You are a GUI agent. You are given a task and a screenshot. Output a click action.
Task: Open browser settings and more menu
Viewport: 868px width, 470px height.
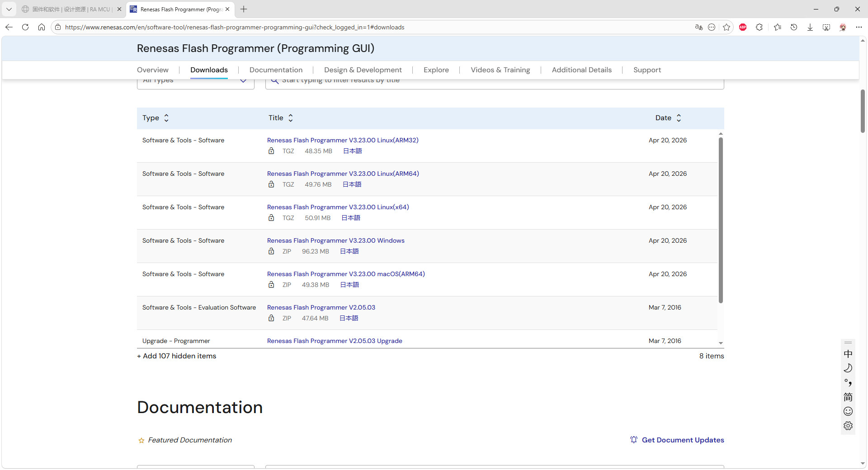[x=859, y=27]
